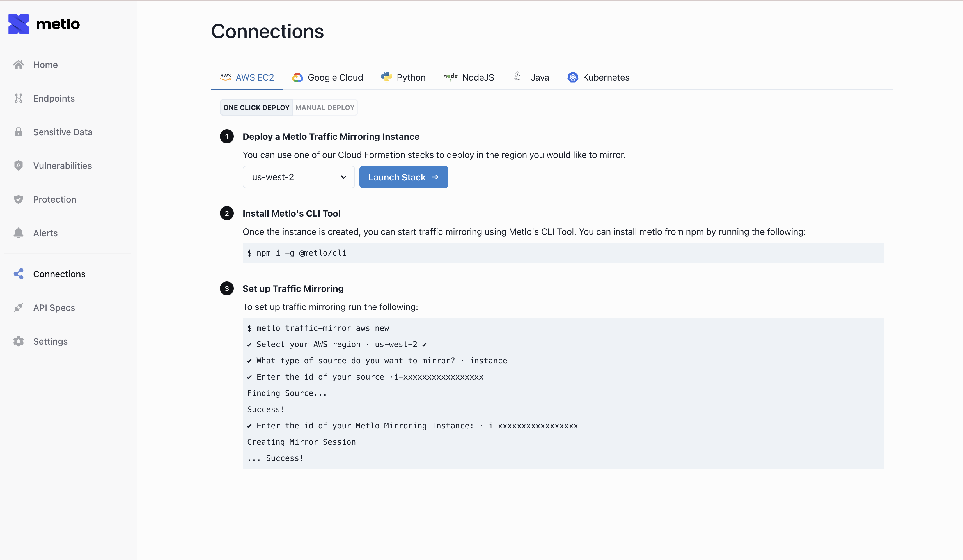Image resolution: width=963 pixels, height=560 pixels.
Task: Go to Endpoints in the sidebar
Action: [x=54, y=98]
